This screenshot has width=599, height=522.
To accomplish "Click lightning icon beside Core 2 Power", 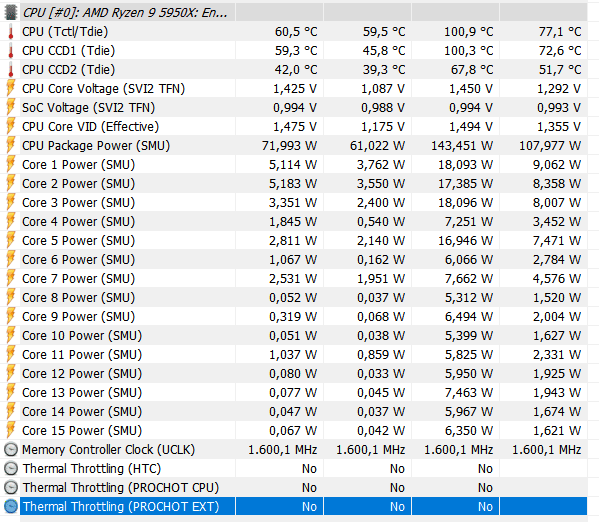I will pyautogui.click(x=11, y=183).
